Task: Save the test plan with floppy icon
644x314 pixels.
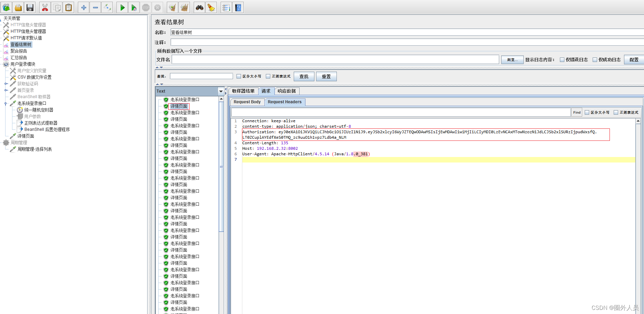Action: tap(30, 7)
